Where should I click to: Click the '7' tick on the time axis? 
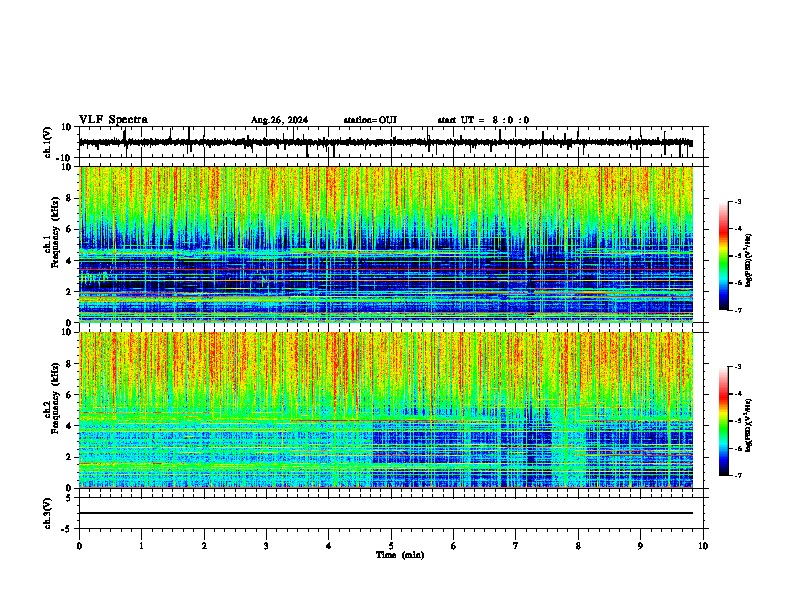pos(516,546)
